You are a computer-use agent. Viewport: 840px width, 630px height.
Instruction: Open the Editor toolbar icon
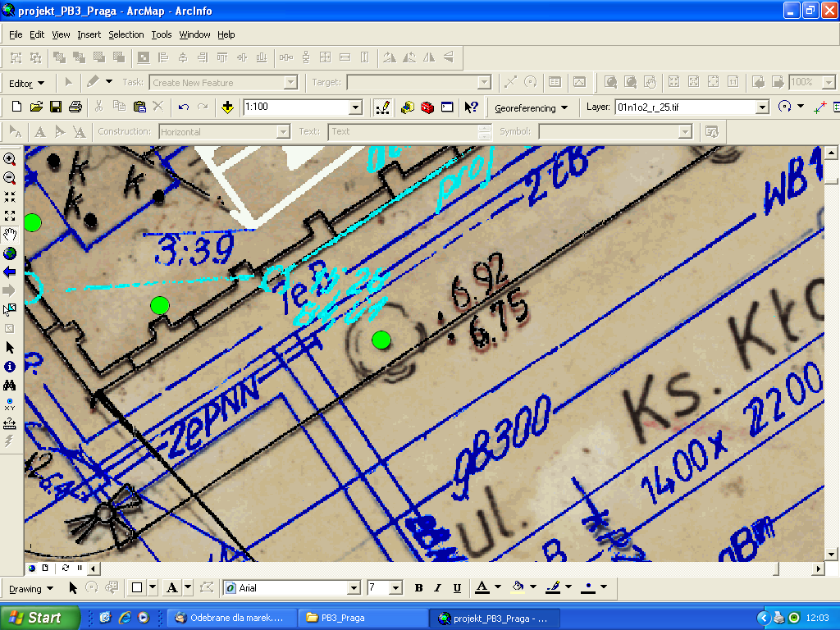(x=382, y=107)
